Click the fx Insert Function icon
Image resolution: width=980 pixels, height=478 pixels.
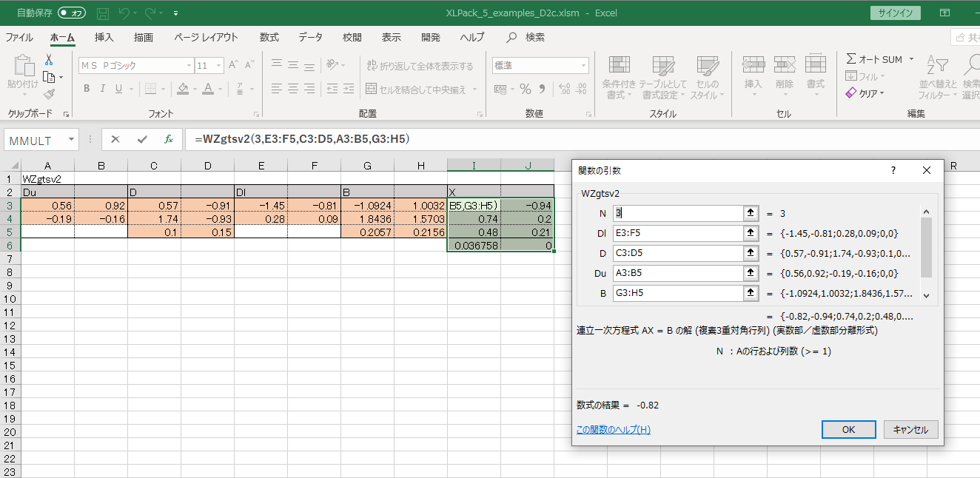168,139
